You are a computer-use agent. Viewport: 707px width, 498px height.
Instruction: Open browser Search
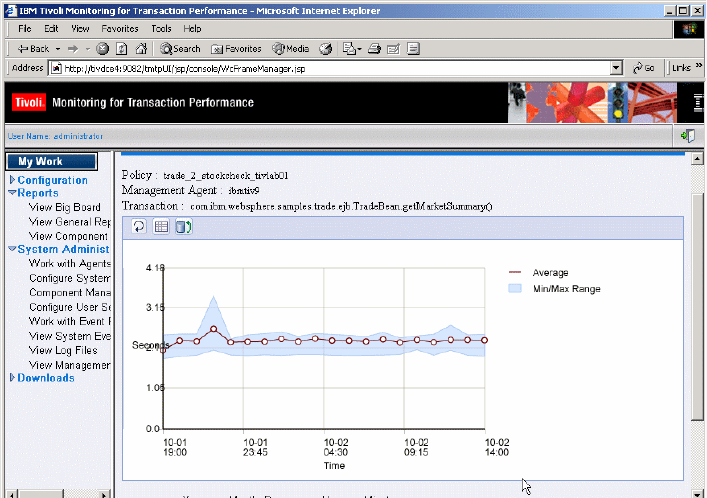180,49
